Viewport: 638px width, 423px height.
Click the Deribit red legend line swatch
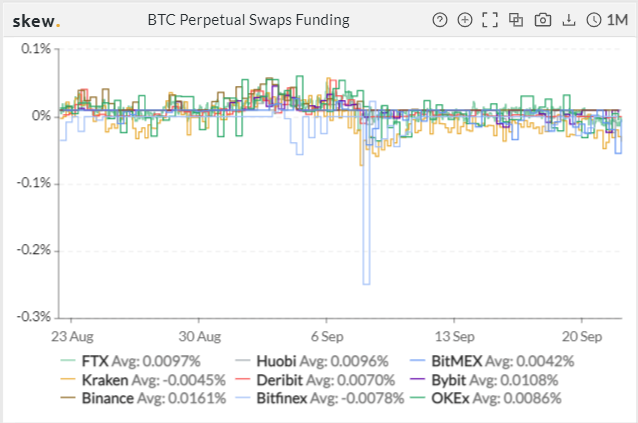click(x=243, y=380)
